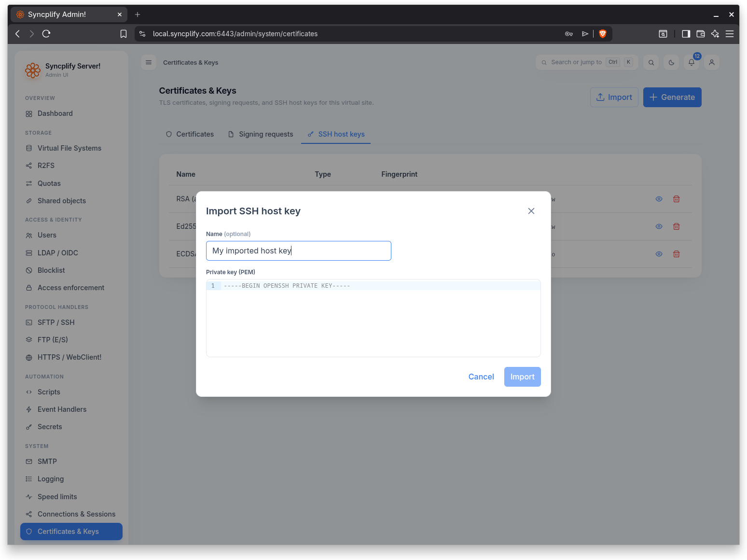This screenshot has height=560, width=747.
Task: Switch to the Signing requests tab
Action: tap(261, 134)
